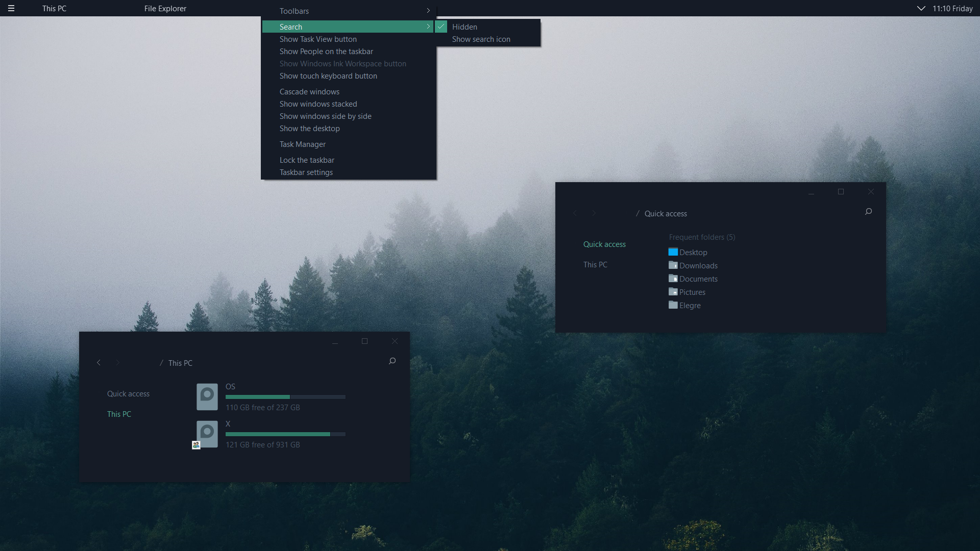Minimize the Quick access window
The width and height of the screenshot is (980, 551).
811,192
